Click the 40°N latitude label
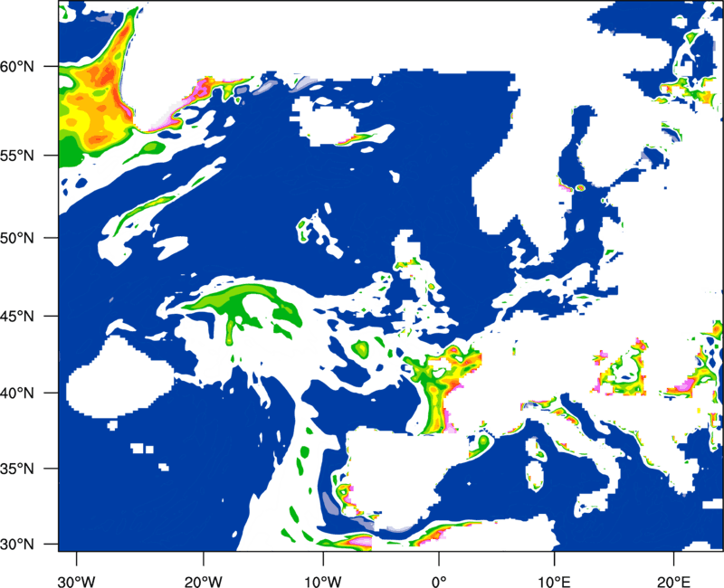724x588 pixels. [16, 394]
